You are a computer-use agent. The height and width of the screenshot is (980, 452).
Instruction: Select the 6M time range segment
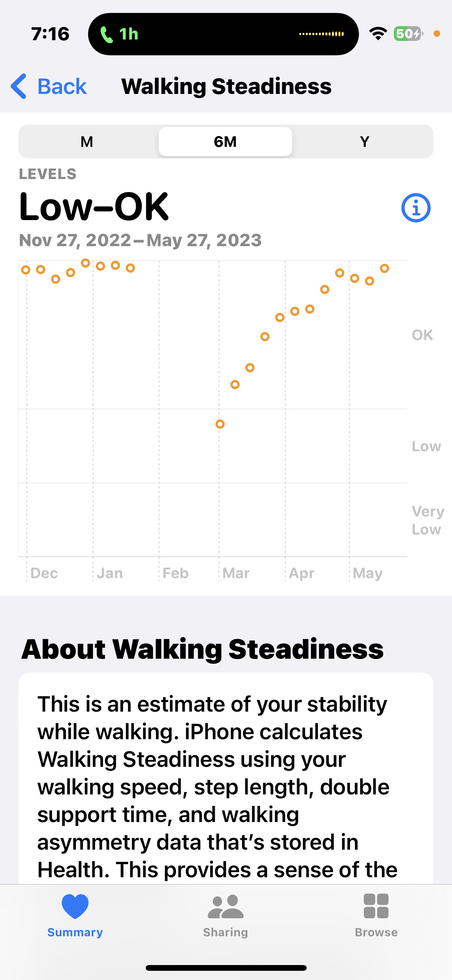point(225,142)
